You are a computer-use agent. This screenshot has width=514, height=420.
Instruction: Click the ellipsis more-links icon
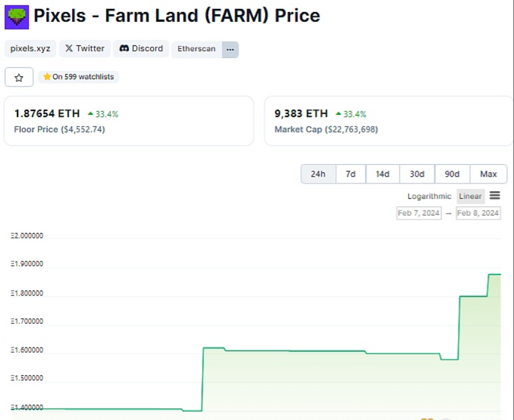[x=229, y=49]
